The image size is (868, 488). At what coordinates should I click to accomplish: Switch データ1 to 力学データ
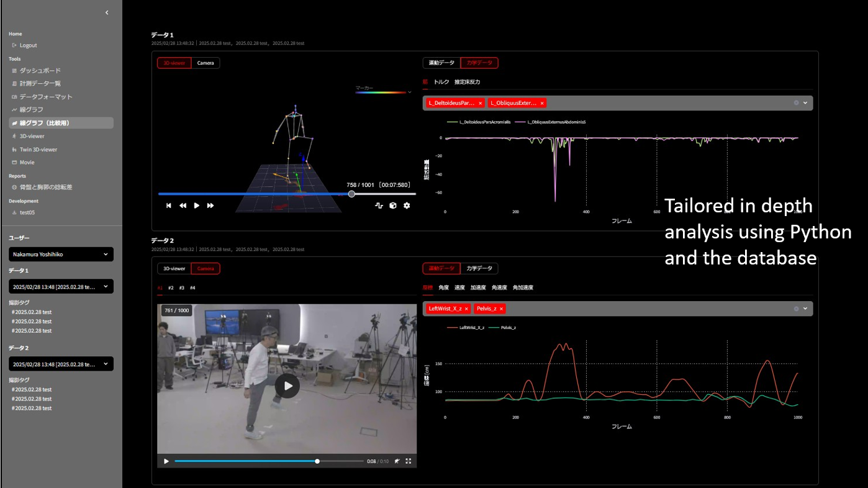pyautogui.click(x=479, y=63)
